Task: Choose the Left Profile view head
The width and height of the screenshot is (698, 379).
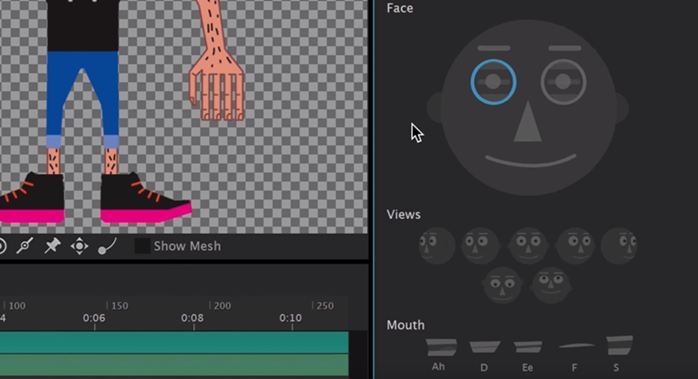Action: [x=437, y=246]
